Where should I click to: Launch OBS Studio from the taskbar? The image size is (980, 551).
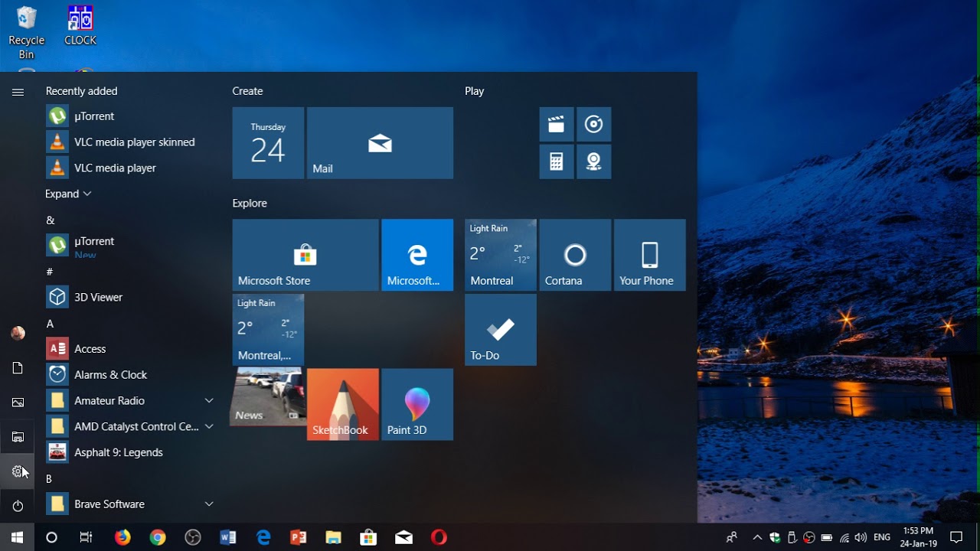click(x=193, y=537)
